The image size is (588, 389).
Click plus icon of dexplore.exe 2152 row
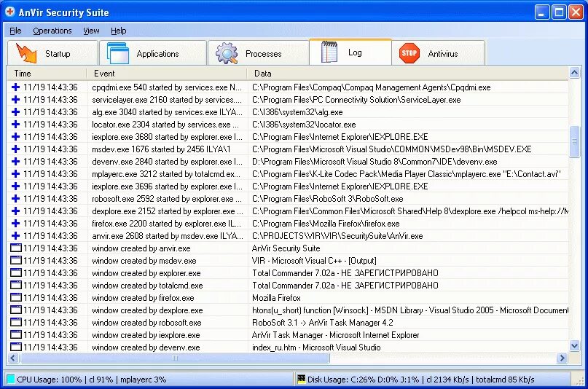click(15, 211)
